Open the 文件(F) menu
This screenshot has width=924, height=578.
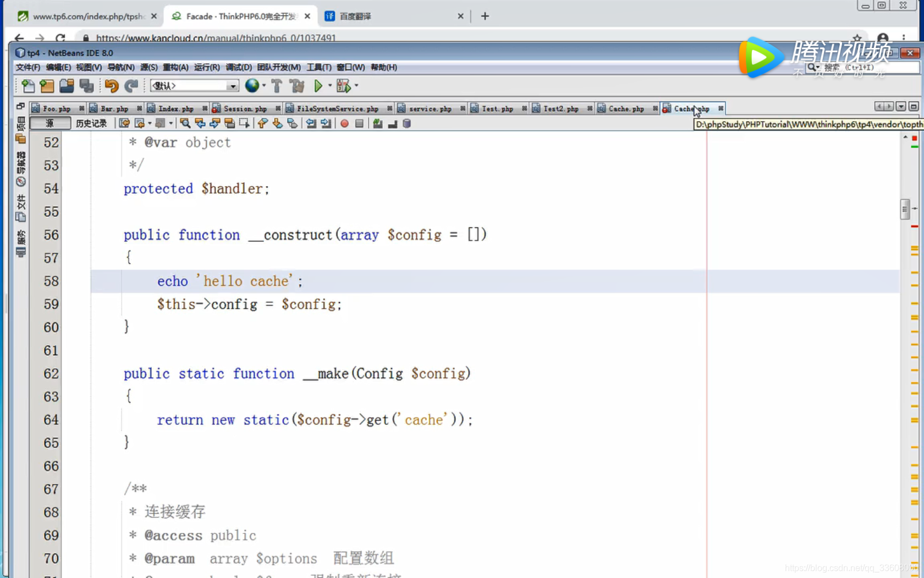click(x=28, y=67)
